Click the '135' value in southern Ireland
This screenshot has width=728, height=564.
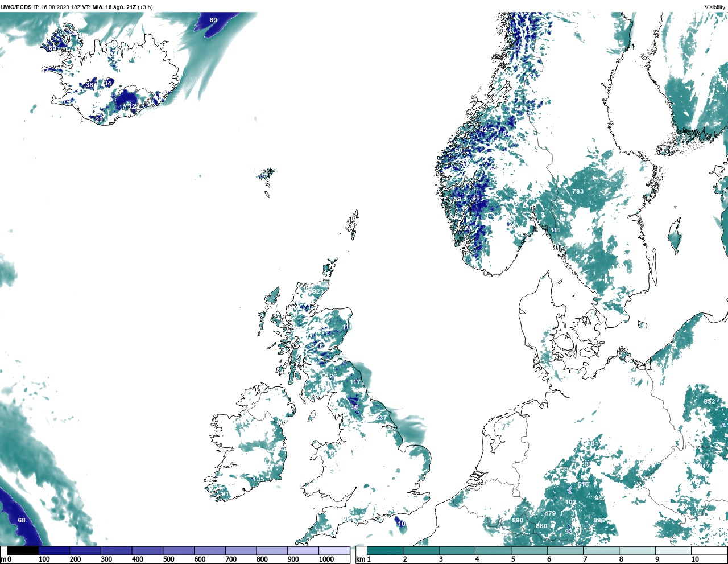[x=259, y=480]
